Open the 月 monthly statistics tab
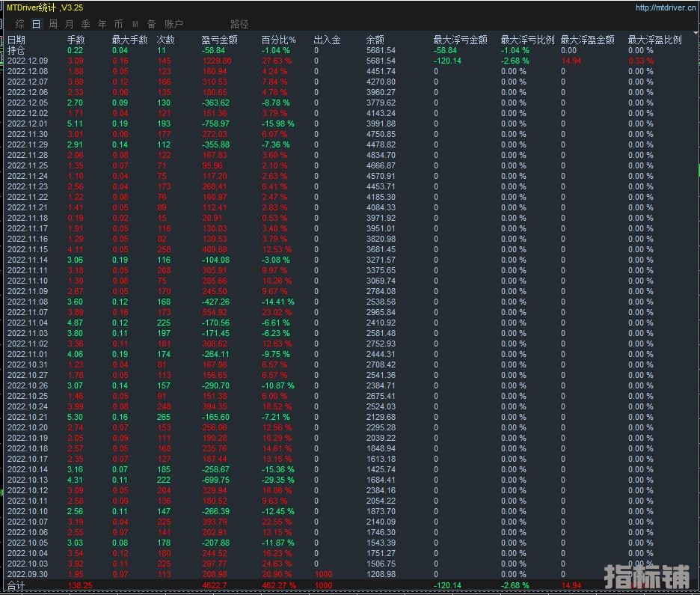The image size is (700, 595). pyautogui.click(x=70, y=24)
